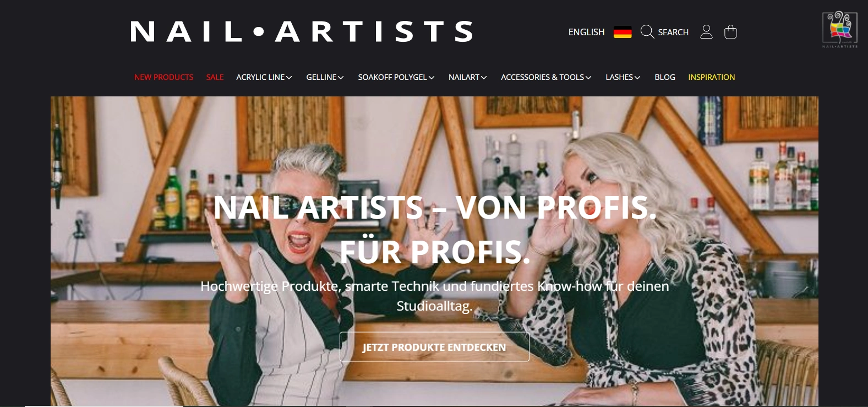
Task: Click the hero banner headline image
Action: [434, 251]
